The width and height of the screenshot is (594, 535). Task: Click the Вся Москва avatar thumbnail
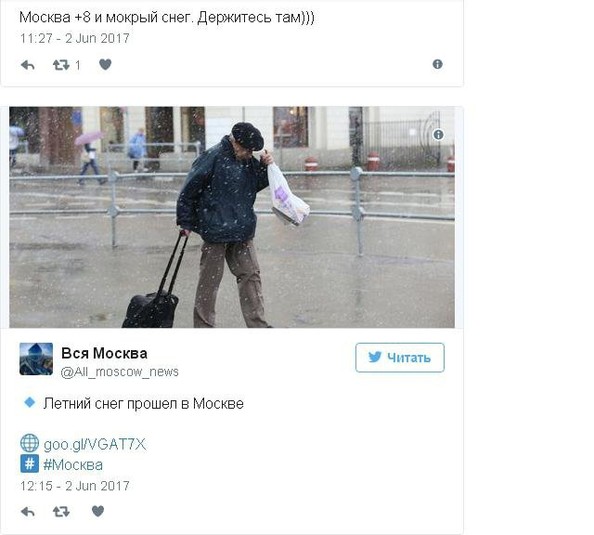pyautogui.click(x=36, y=359)
